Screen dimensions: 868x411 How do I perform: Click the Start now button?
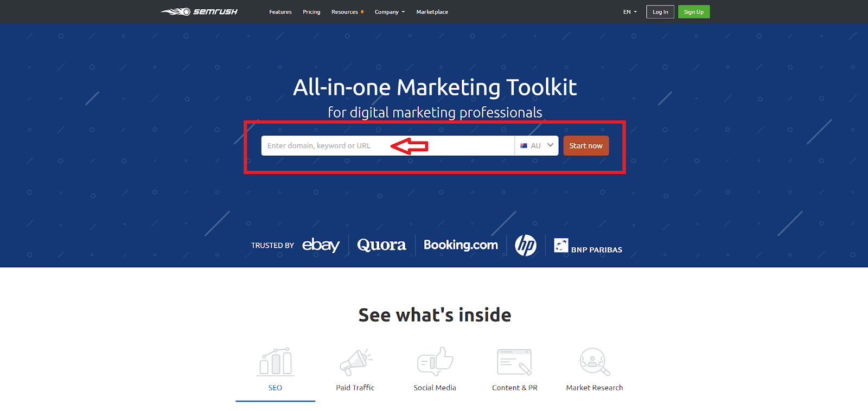(586, 146)
